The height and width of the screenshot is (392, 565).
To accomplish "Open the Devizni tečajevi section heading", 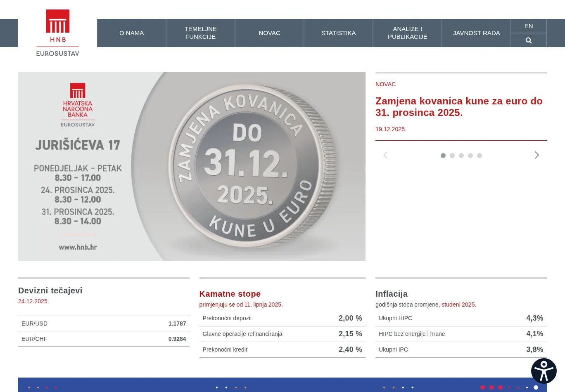I will pyautogui.click(x=50, y=290).
